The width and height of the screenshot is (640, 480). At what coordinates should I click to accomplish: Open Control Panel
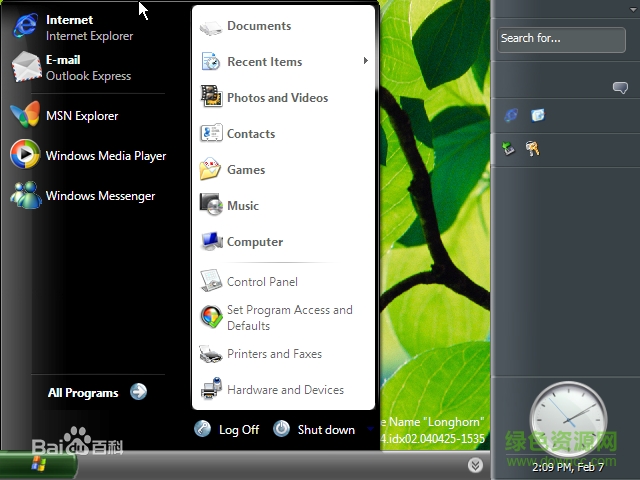[x=261, y=282]
